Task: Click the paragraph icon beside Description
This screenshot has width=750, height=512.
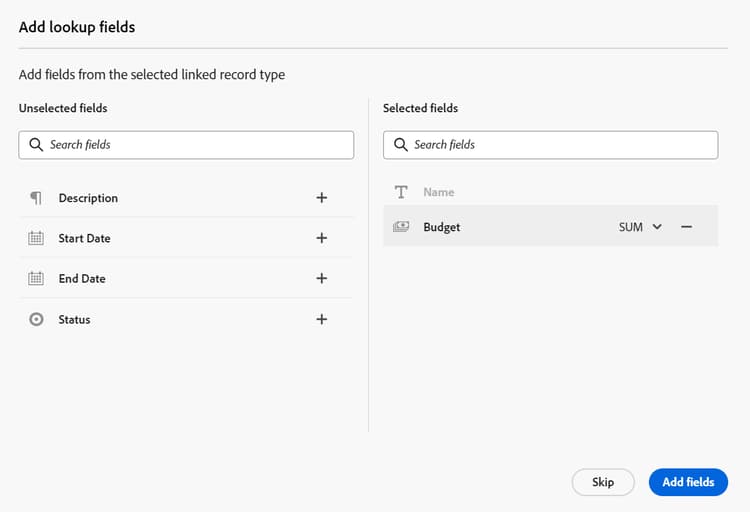Action: tap(36, 198)
